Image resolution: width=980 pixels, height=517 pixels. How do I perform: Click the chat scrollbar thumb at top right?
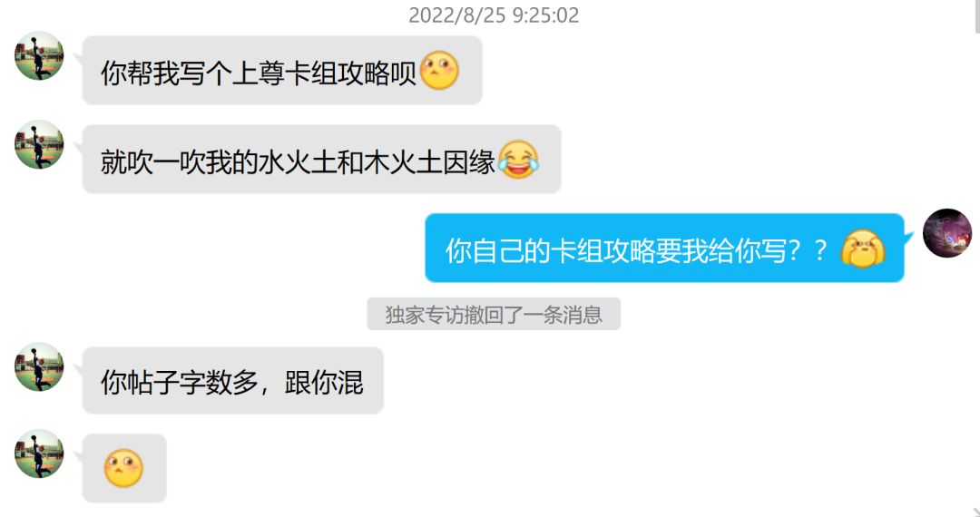977,15
